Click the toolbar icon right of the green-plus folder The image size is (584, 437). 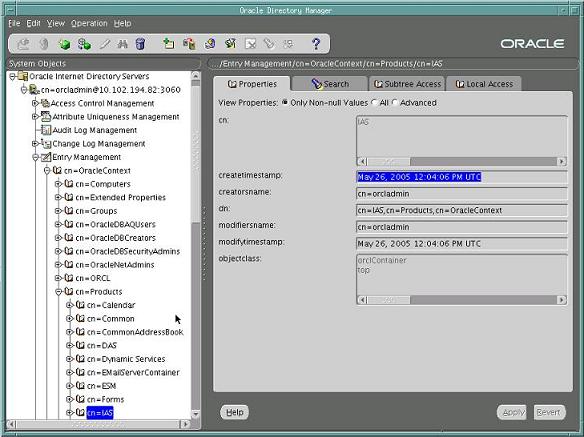pos(189,44)
